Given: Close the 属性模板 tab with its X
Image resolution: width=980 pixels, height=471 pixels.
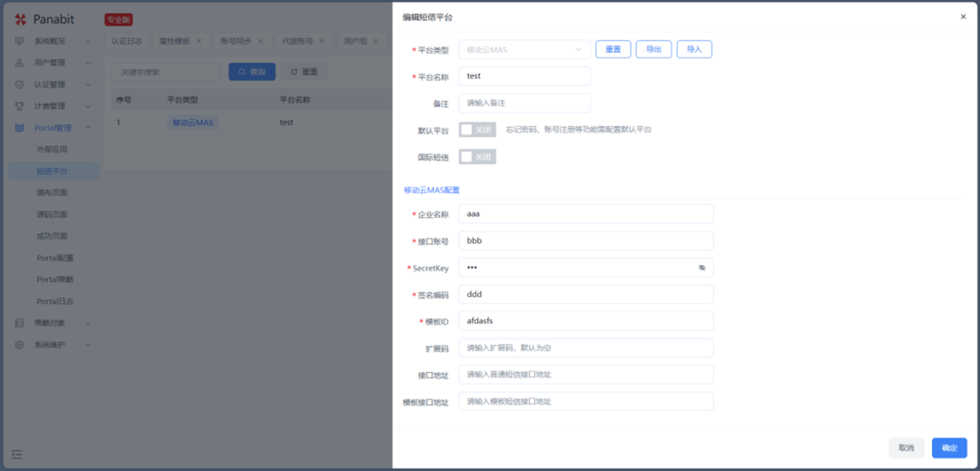Looking at the screenshot, I should (x=199, y=41).
